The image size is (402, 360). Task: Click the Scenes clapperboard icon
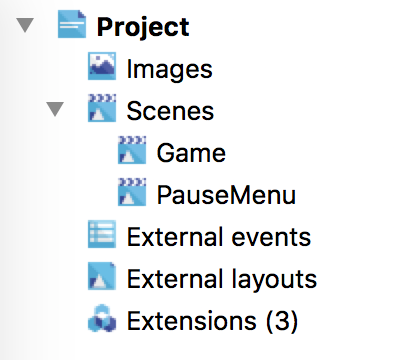tap(102, 108)
